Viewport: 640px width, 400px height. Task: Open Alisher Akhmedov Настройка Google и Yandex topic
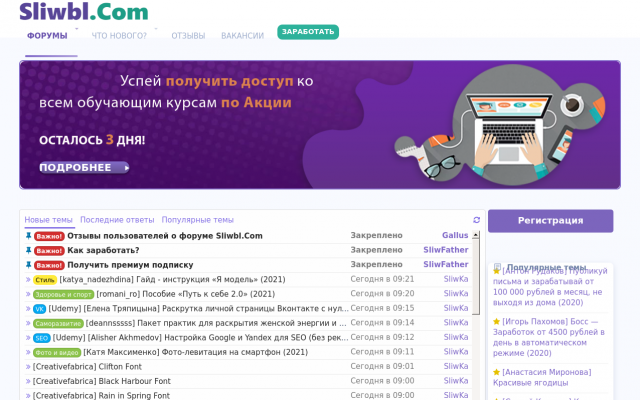point(201,338)
